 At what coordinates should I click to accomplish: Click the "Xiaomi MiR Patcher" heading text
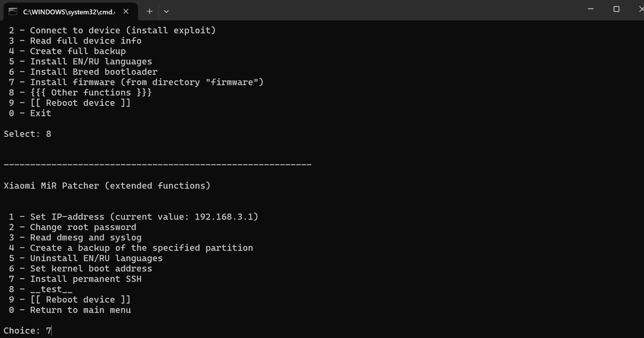(107, 186)
